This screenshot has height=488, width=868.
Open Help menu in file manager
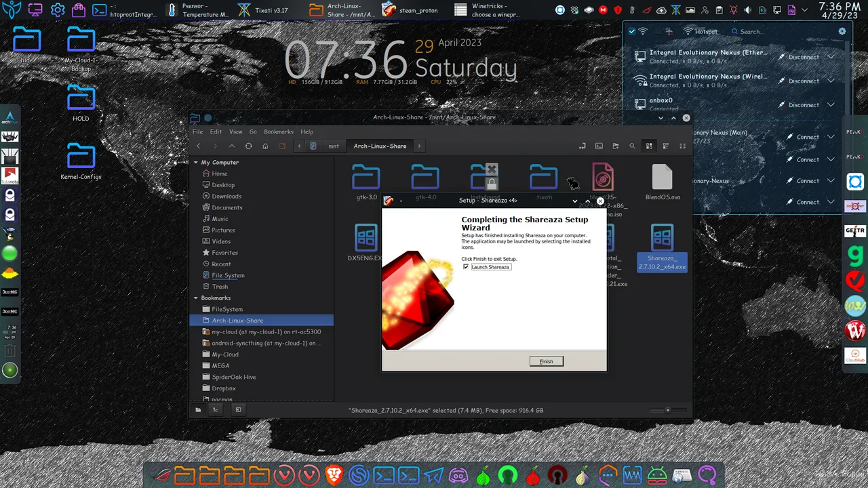(x=307, y=131)
